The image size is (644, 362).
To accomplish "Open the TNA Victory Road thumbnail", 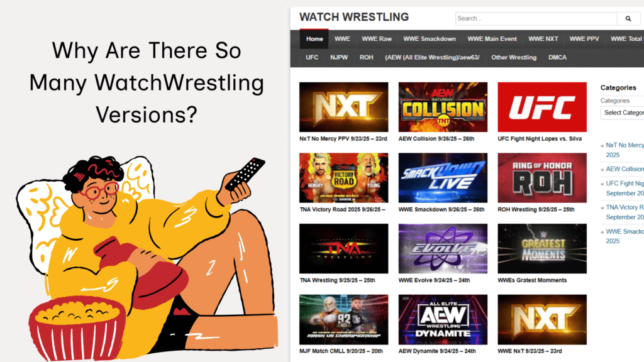I will point(343,178).
